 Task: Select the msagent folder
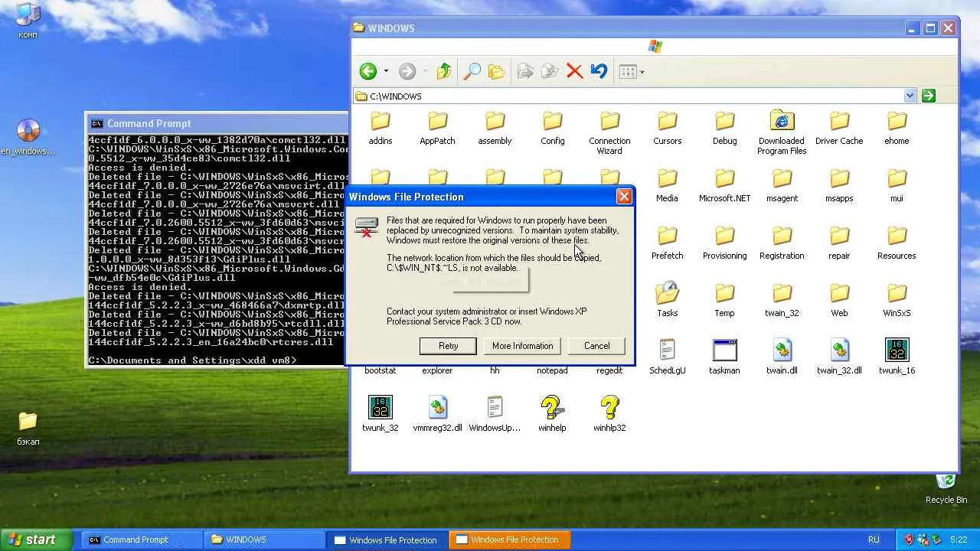(x=782, y=185)
